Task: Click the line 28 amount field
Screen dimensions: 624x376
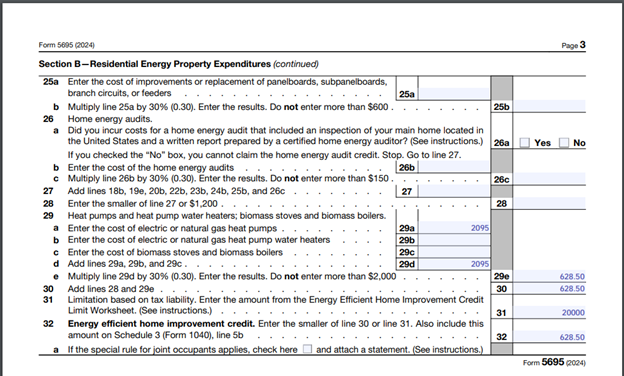Action: pyautogui.click(x=550, y=203)
